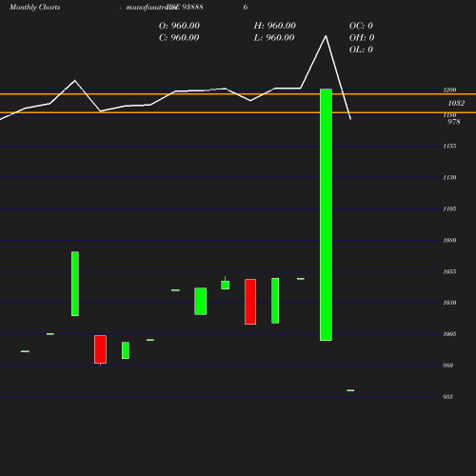Screen dimensions: 476x476
Task: Click the 1155 price axis label
Action: [449, 146]
